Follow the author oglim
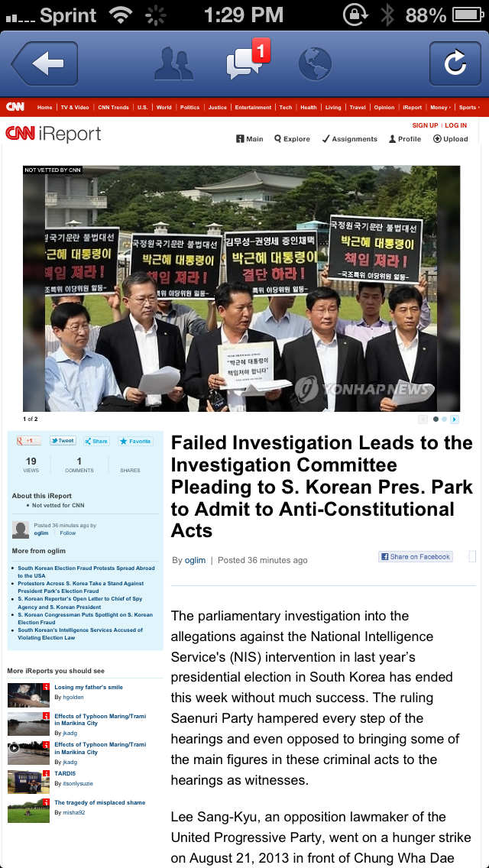 pos(67,533)
